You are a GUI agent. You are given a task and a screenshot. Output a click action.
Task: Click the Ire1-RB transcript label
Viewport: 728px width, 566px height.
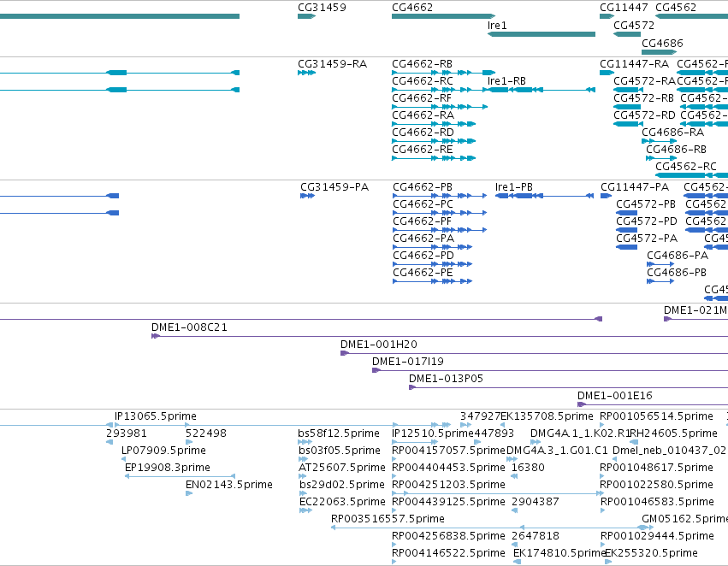click(x=506, y=81)
